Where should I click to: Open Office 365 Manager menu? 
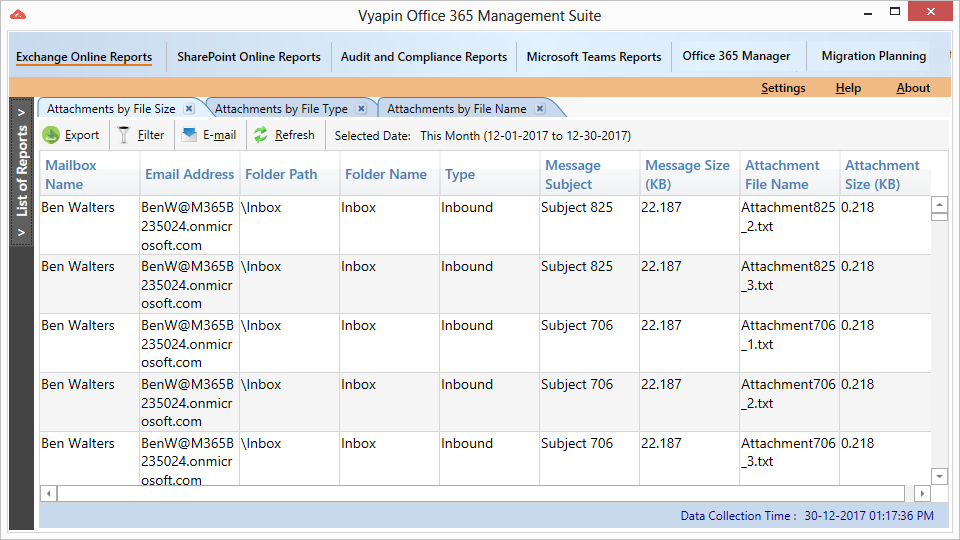tap(736, 56)
